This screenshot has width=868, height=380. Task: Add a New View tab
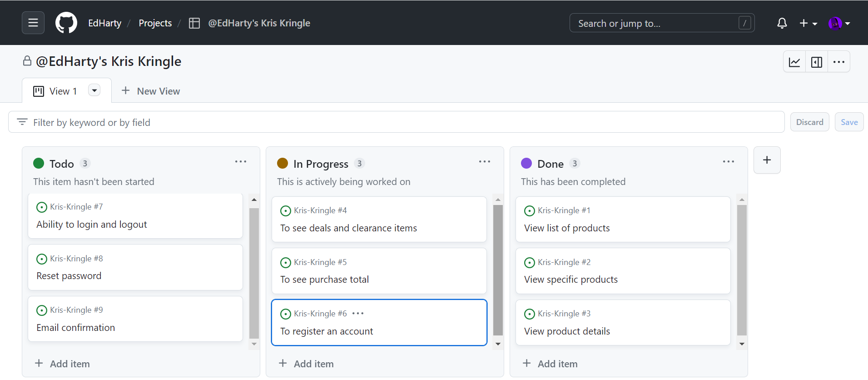pos(151,91)
